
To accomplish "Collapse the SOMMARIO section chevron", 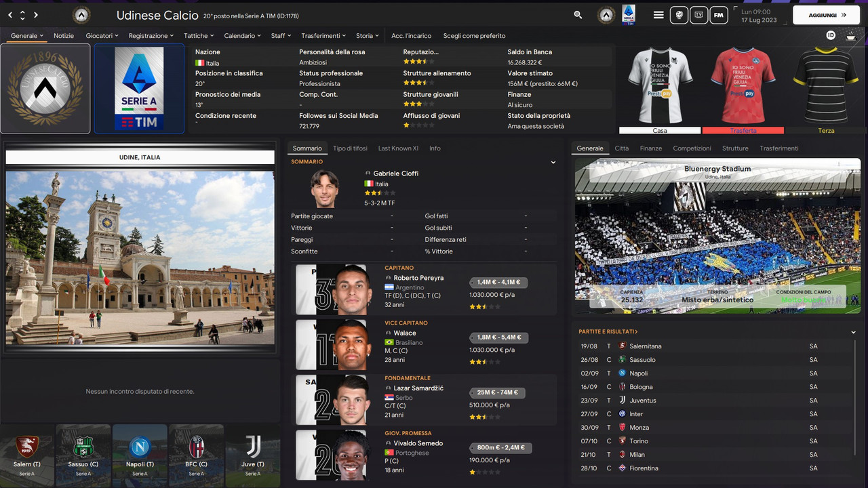I will point(553,162).
